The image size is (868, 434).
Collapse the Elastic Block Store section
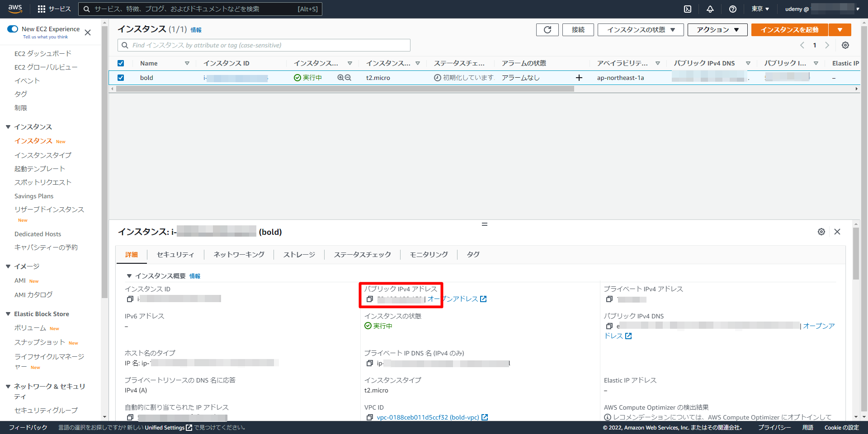[x=8, y=314]
